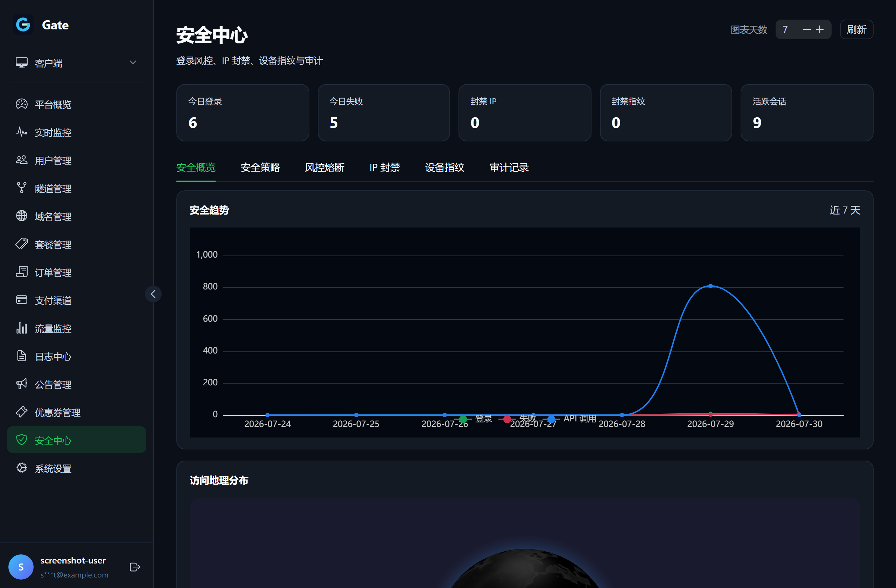Click the 封禁指纹 stat card
Screen dimensions: 896x588
click(666, 113)
